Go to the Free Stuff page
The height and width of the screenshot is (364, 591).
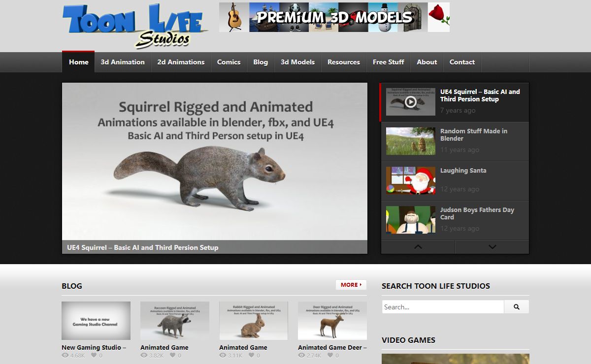coord(388,62)
